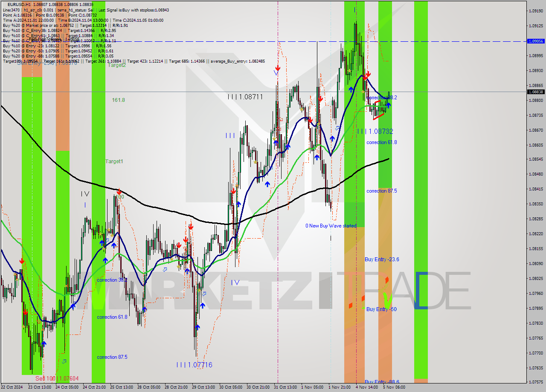Click the 1.07575 price axis value
Screen dimensions: 546x392
coord(536,382)
